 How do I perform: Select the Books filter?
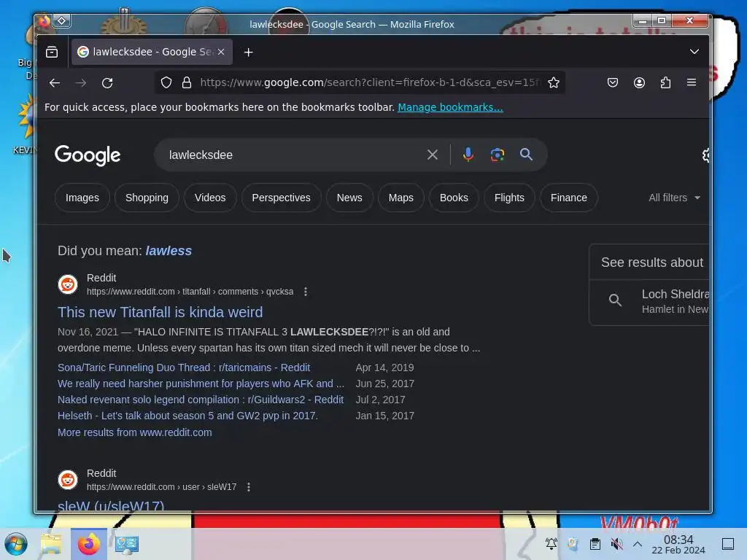[x=454, y=198]
